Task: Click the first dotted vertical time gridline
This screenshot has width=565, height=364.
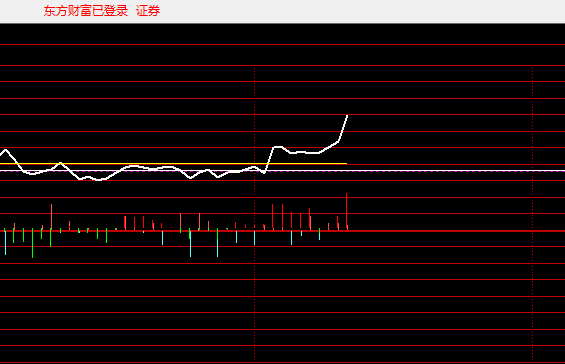Action: click(254, 213)
